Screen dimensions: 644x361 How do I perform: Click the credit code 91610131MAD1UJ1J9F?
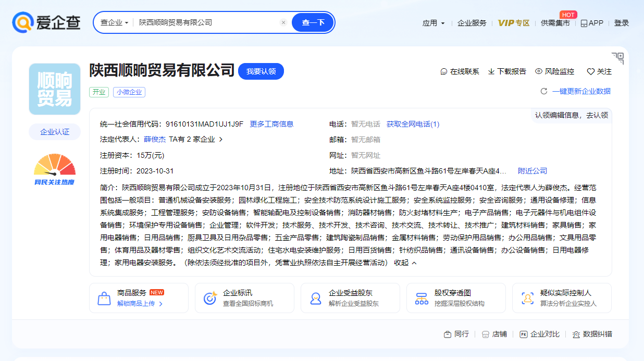(204, 124)
